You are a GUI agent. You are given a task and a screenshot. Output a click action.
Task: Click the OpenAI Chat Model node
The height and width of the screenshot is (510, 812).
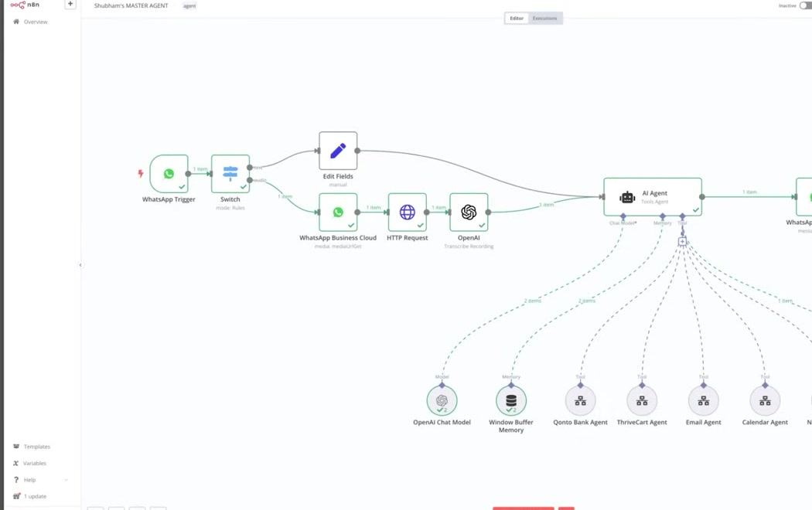[x=442, y=400]
